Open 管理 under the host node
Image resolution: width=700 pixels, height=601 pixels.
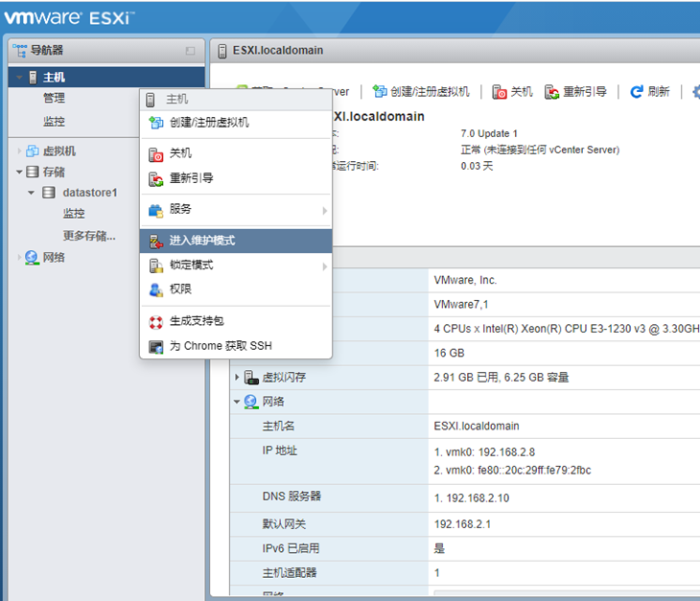point(54,98)
